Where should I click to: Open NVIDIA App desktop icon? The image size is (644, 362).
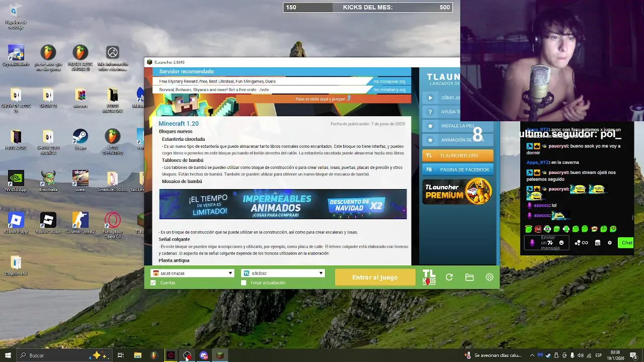click(x=16, y=182)
